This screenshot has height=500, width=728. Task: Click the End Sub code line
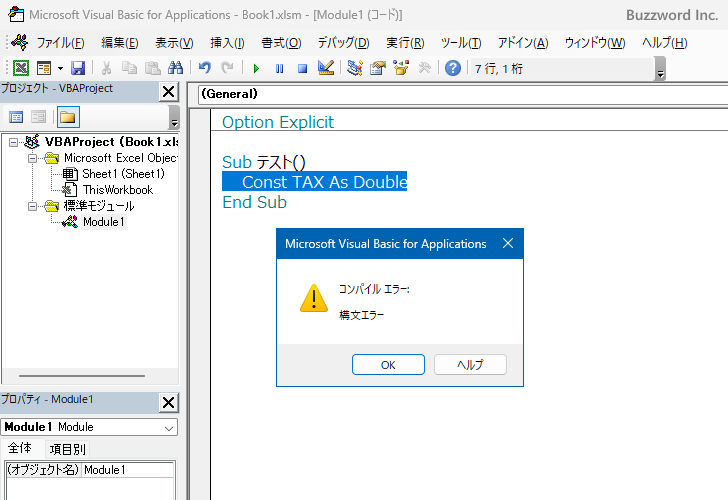[x=254, y=202]
